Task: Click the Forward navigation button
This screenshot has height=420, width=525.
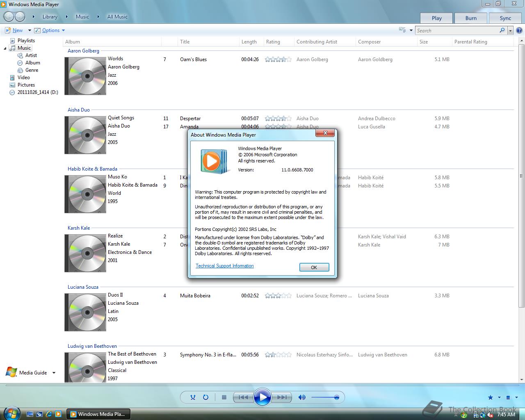Action: click(x=20, y=16)
